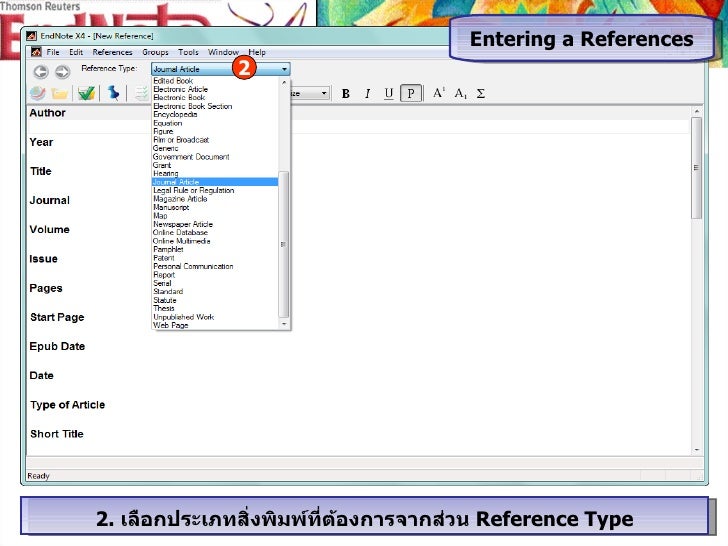Select Newspaper Article reference type
728x546 pixels.
click(183, 224)
